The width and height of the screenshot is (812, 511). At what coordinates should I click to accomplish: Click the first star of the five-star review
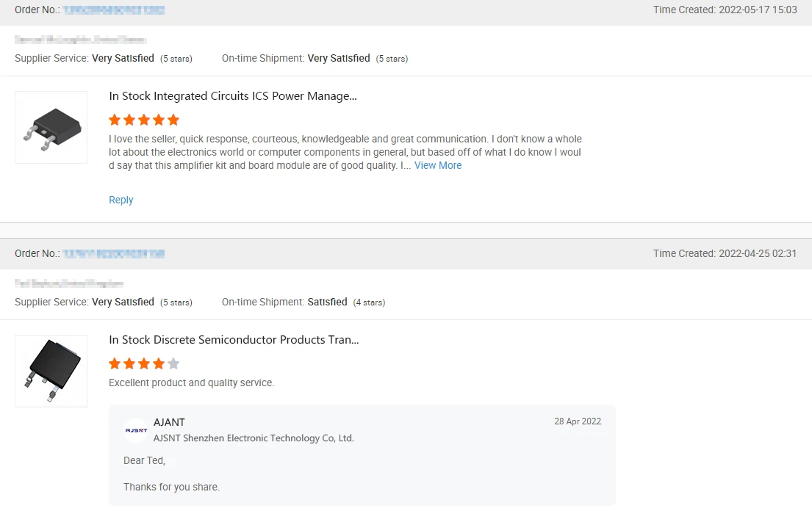[115, 120]
